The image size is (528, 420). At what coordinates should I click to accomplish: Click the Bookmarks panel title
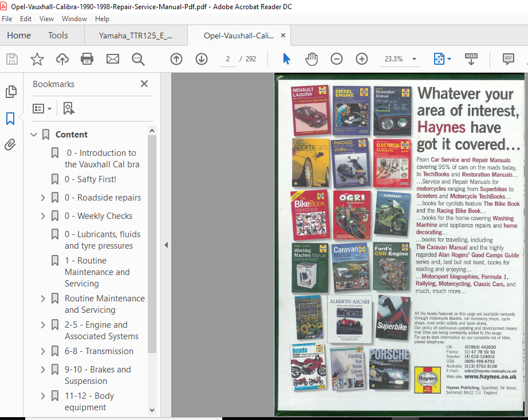(x=53, y=84)
